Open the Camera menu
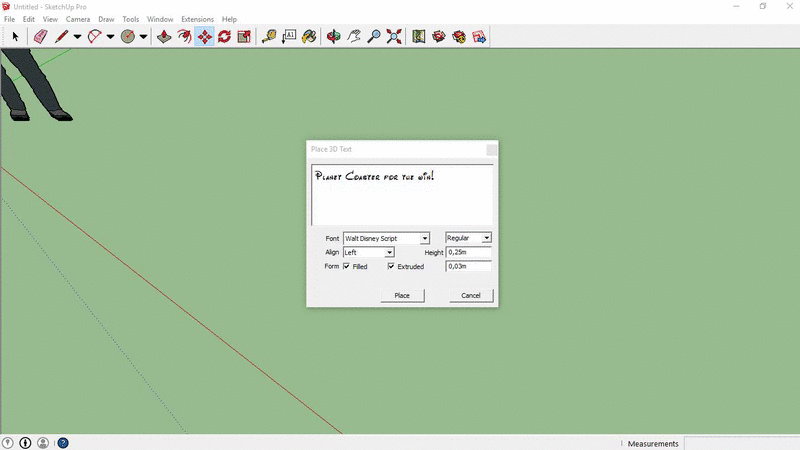 tap(78, 19)
